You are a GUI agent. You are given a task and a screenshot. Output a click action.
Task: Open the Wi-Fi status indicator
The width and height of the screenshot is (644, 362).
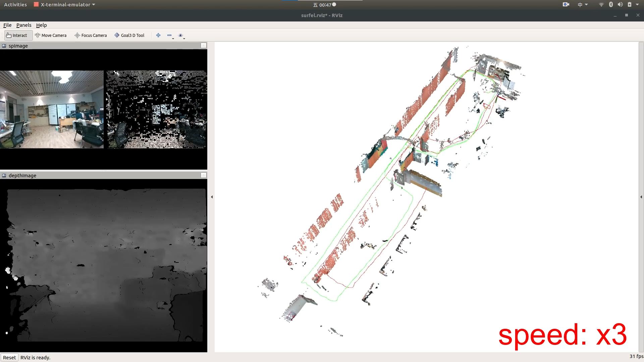click(601, 4)
